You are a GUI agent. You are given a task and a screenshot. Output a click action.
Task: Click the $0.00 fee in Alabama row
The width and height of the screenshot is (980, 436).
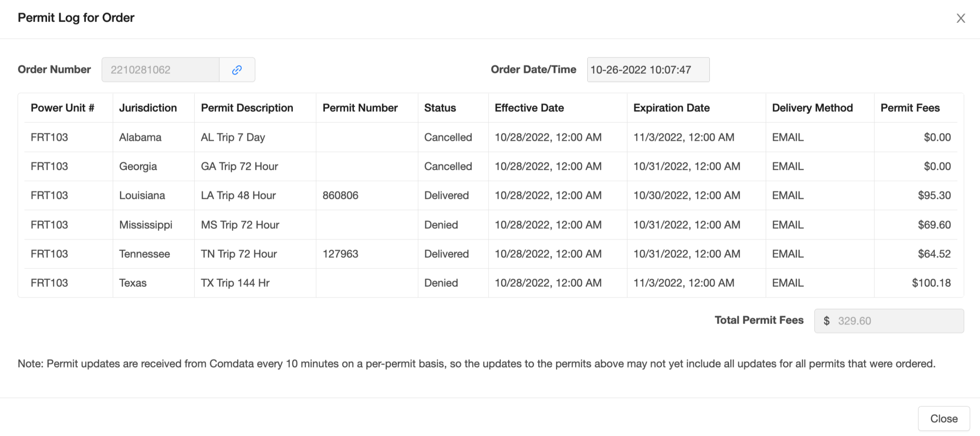[x=937, y=137]
